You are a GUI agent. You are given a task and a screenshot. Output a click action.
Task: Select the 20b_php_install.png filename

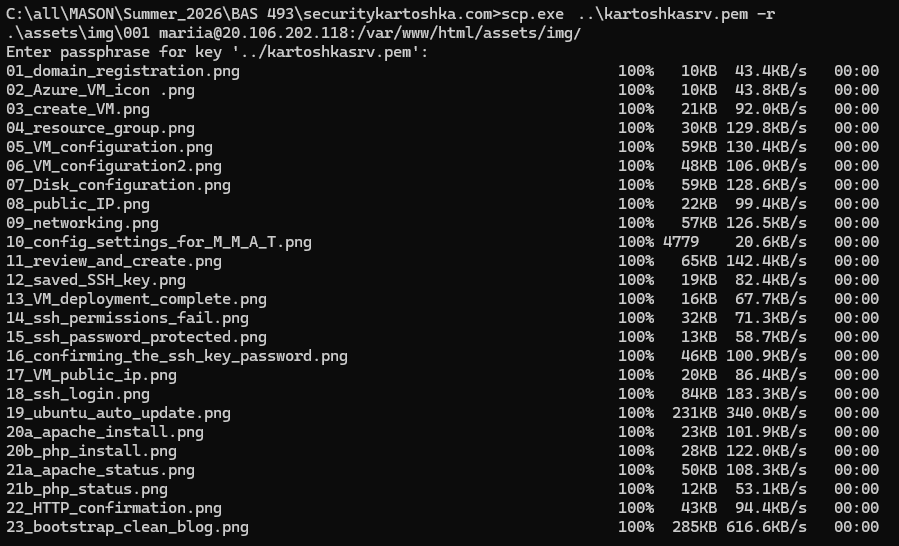click(91, 451)
